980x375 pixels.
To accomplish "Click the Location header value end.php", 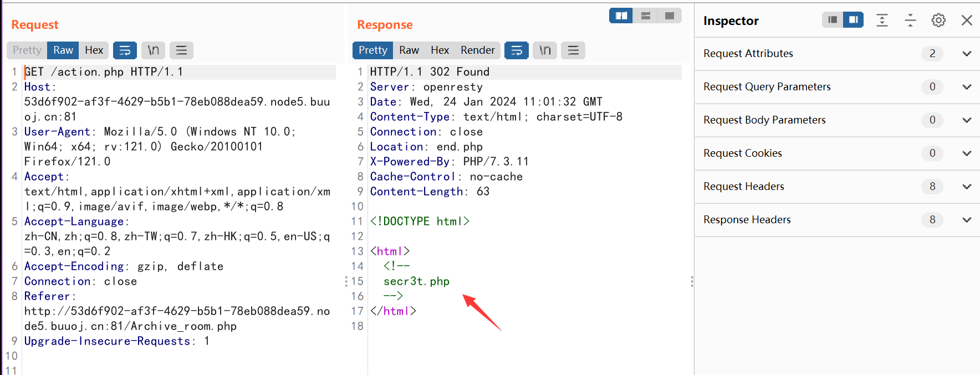I will pos(460,147).
